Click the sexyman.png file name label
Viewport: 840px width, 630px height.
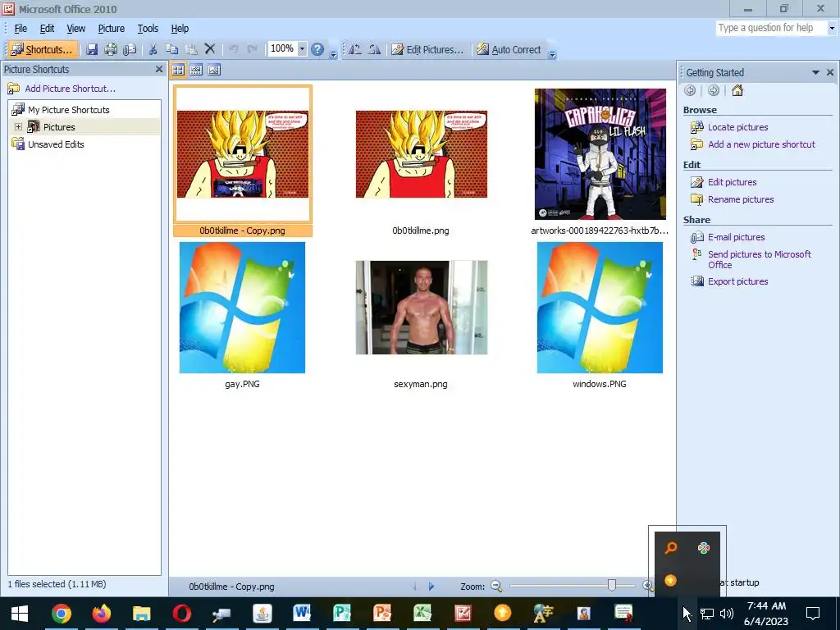[x=421, y=384]
